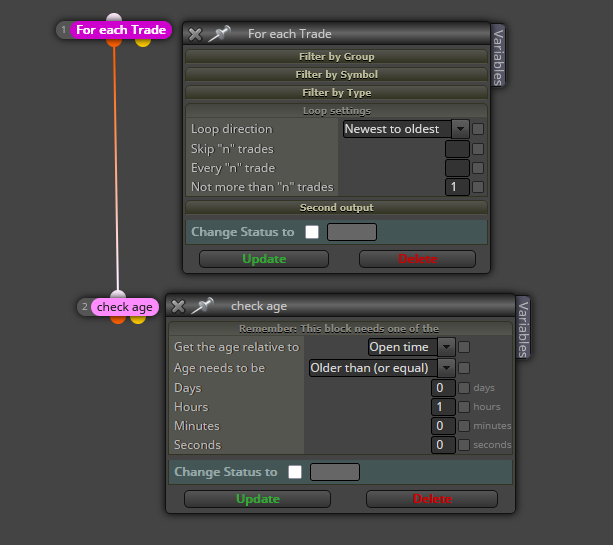Close the For each Trade panel
The image size is (613, 545).
coord(195,34)
